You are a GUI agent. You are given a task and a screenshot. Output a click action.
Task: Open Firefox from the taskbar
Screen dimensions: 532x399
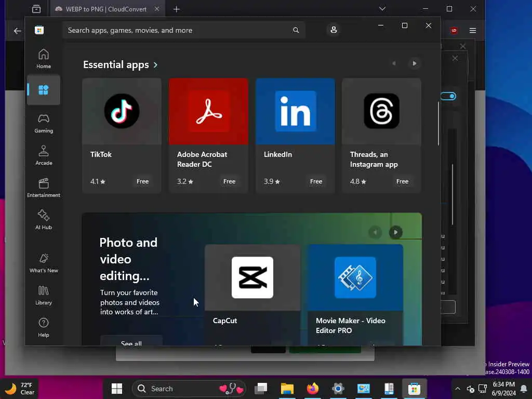pyautogui.click(x=312, y=389)
